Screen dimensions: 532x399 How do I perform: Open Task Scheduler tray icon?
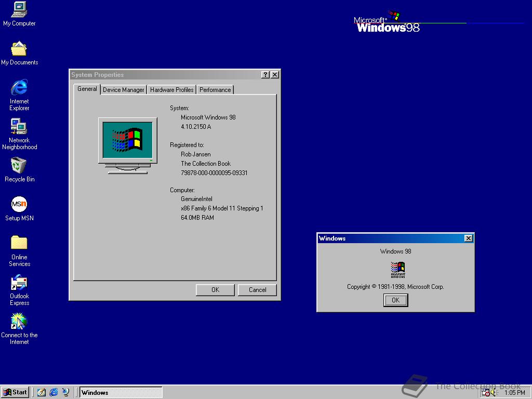486,393
